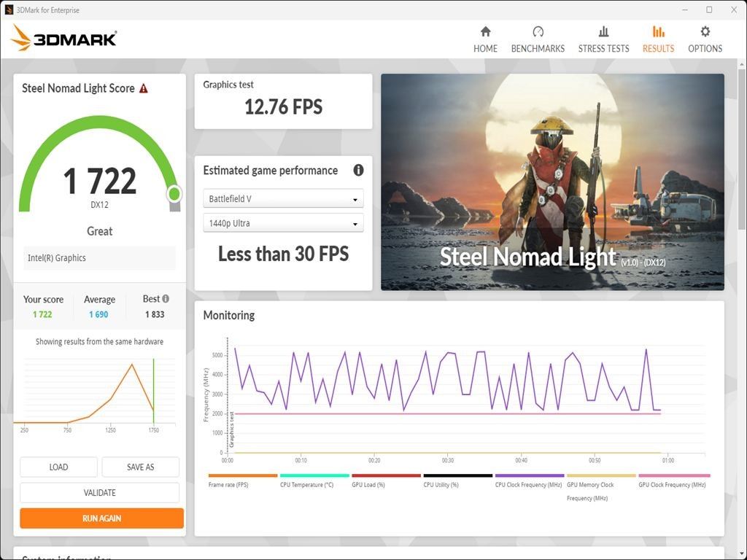Image resolution: width=747 pixels, height=560 pixels.
Task: Click the red warning triangle beside score
Action: point(144,88)
